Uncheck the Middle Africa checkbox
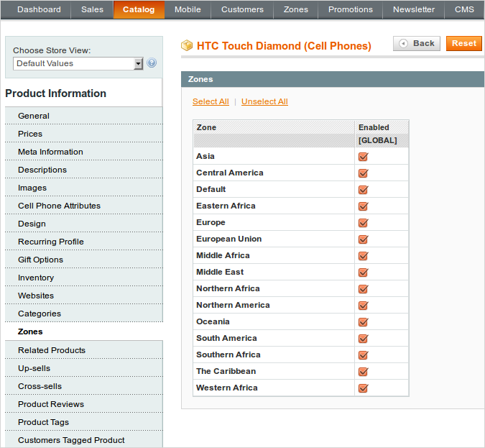 pyautogui.click(x=363, y=256)
